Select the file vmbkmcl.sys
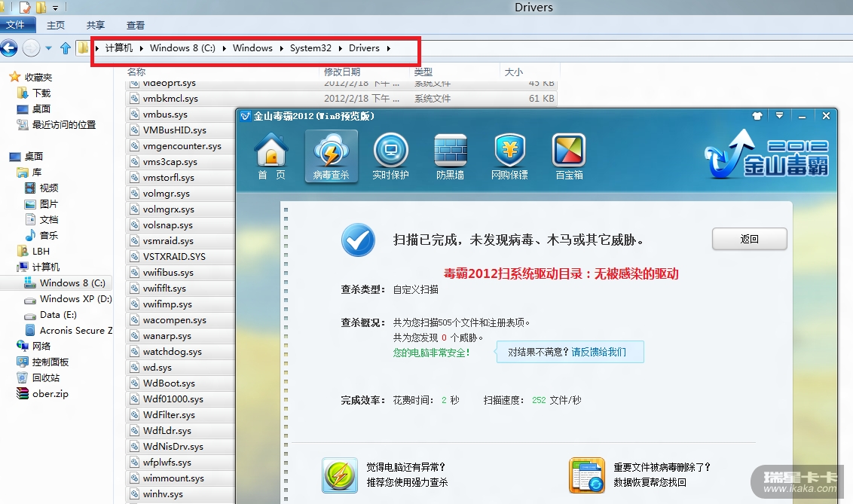853x504 pixels. pyautogui.click(x=170, y=99)
